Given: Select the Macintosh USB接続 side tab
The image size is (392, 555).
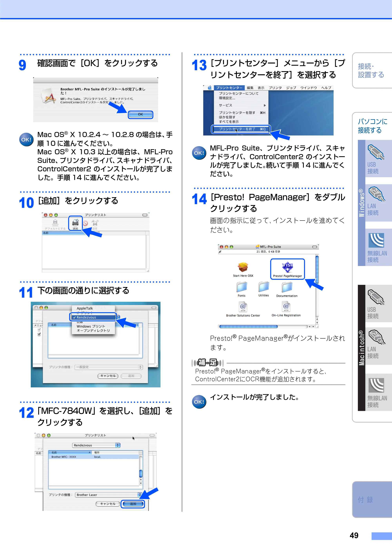Looking at the screenshot, I should (378, 303).
